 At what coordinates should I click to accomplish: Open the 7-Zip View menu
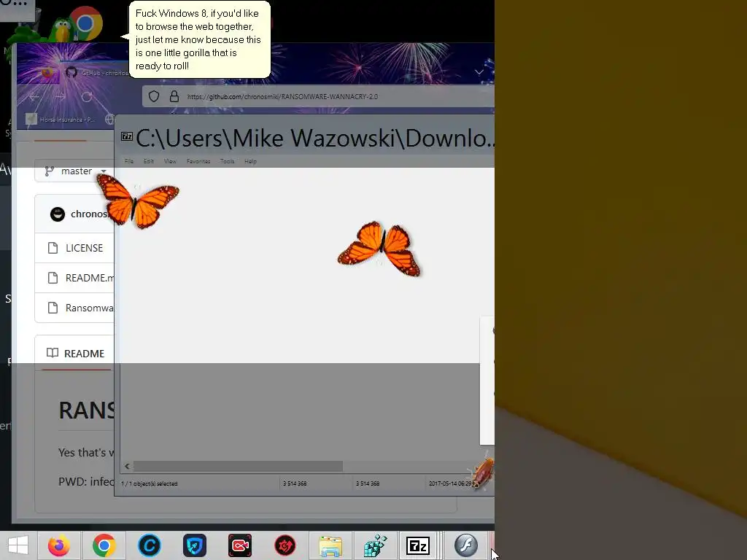(170, 161)
